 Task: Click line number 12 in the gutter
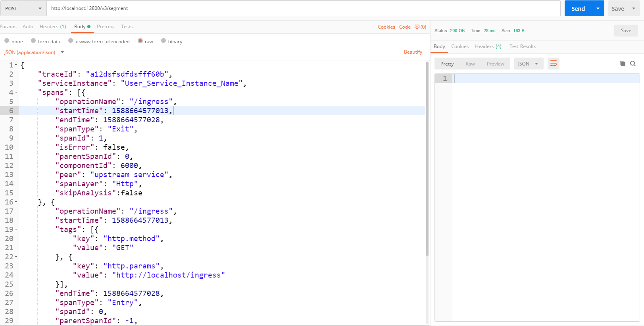9,166
